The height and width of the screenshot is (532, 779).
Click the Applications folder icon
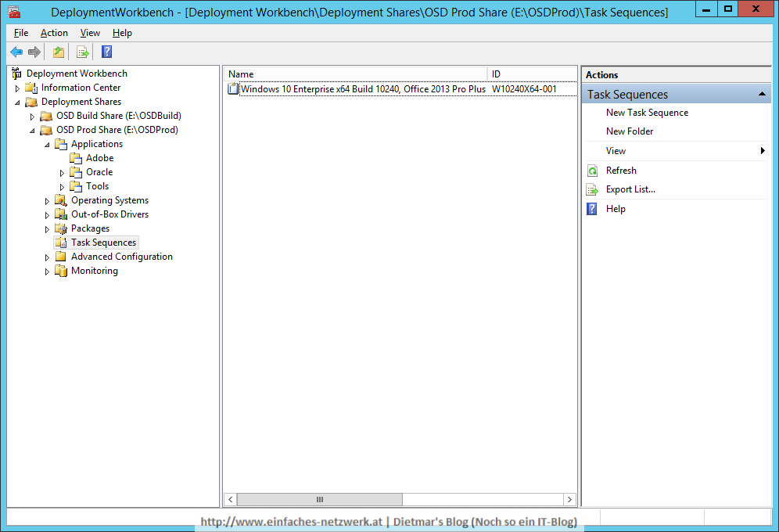point(61,144)
